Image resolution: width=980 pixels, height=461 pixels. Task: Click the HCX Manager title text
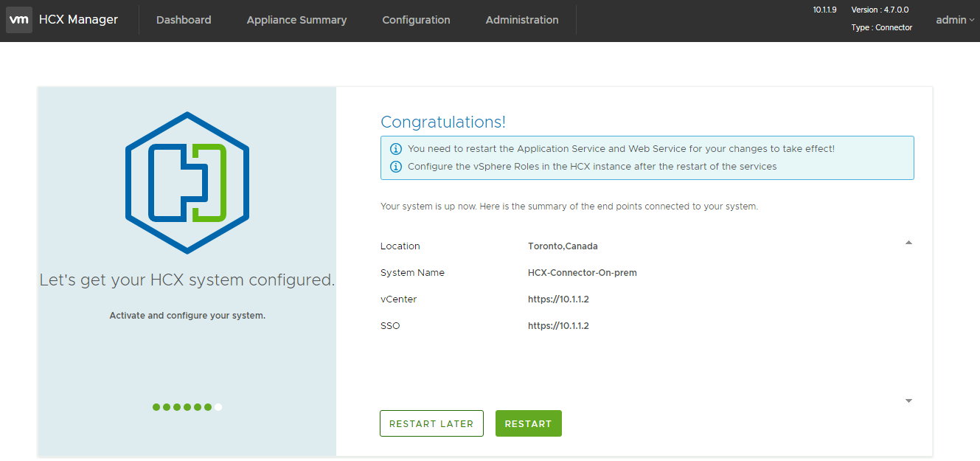(77, 19)
